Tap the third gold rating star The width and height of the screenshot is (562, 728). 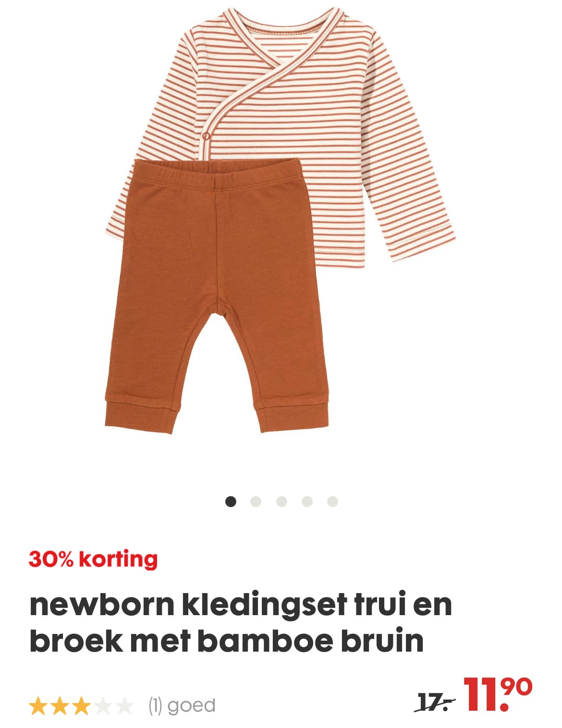[x=81, y=706]
